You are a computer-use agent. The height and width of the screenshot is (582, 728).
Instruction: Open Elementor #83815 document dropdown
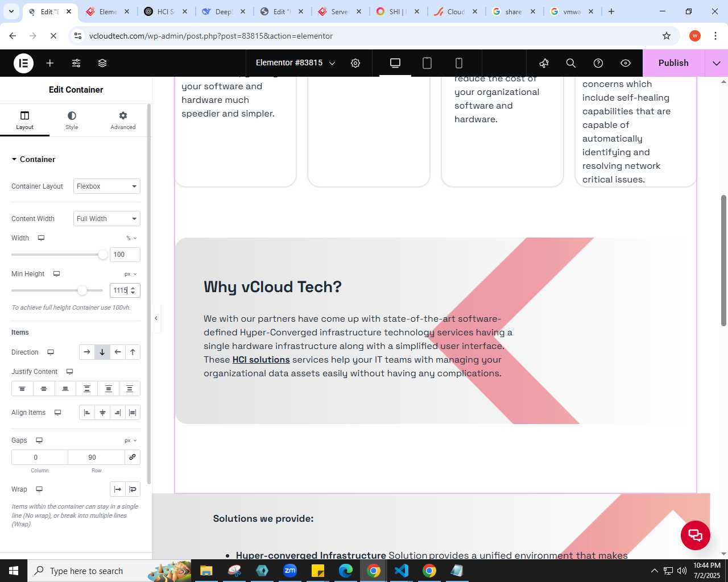click(296, 63)
